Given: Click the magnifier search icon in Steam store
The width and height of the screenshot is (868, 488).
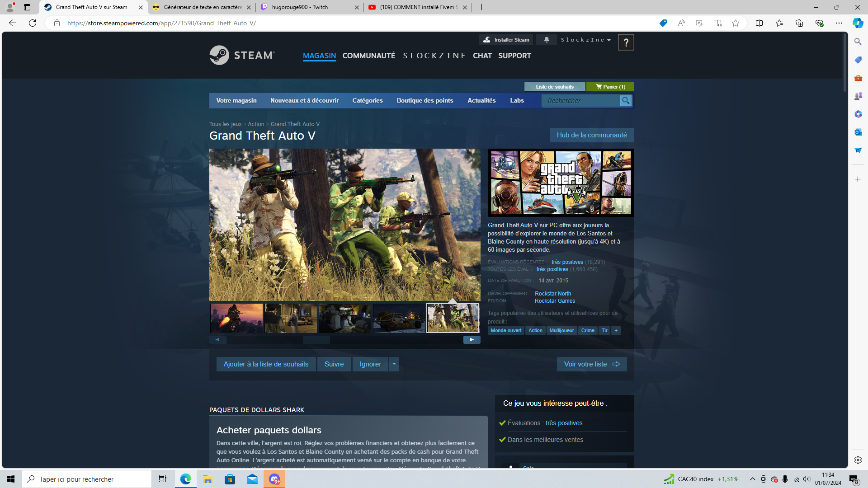Looking at the screenshot, I should coord(626,101).
